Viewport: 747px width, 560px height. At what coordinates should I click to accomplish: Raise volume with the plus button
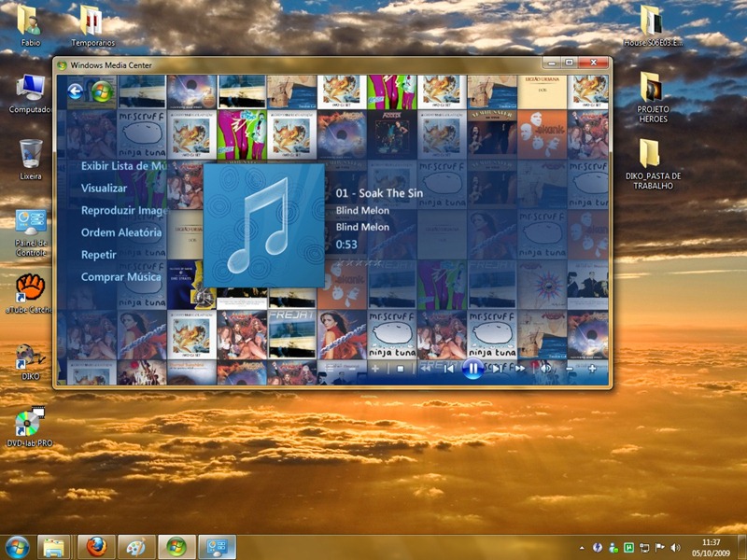point(592,369)
